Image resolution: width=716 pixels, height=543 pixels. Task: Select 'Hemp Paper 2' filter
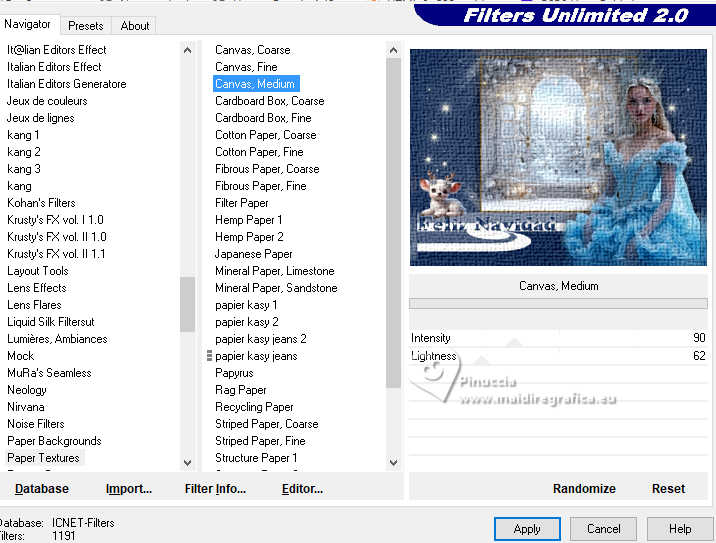pyautogui.click(x=249, y=237)
